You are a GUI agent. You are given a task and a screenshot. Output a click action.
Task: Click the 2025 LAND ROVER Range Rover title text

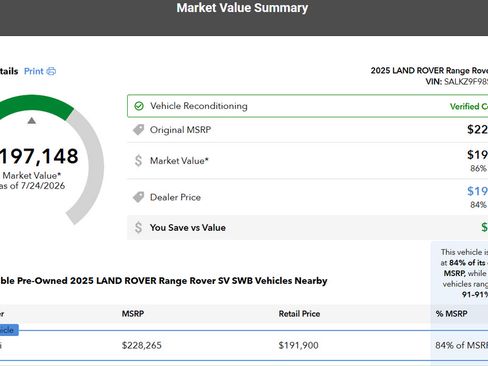429,70
